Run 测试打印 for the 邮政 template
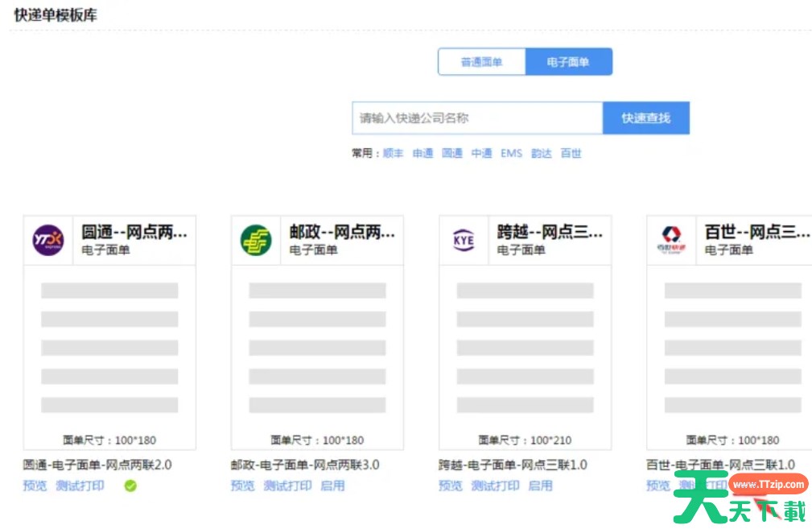Image resolution: width=812 pixels, height=529 pixels. [287, 486]
